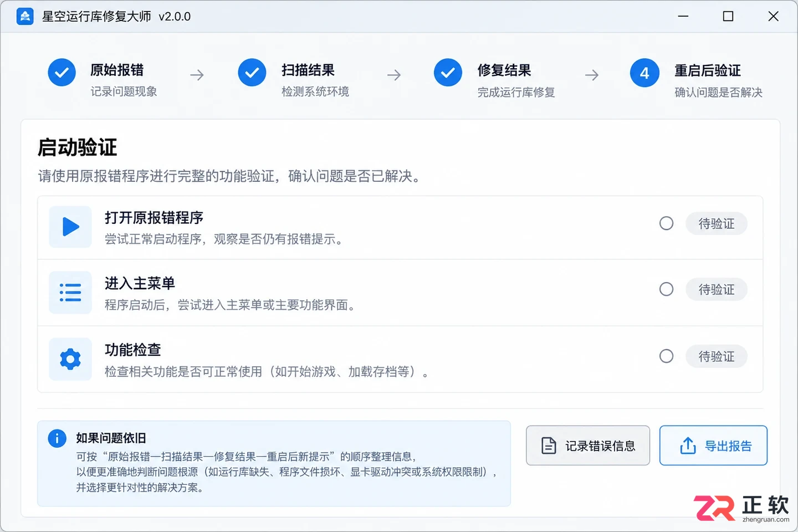Click the 待验证 badge for 进入主菜单

coord(717,290)
